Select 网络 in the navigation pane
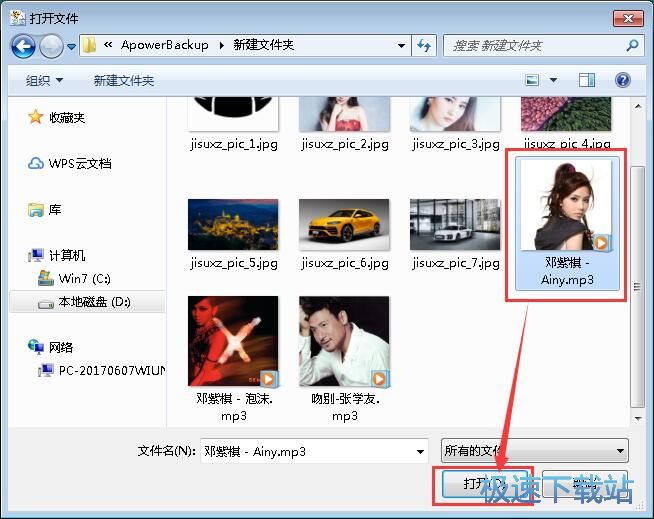The height and width of the screenshot is (519, 654). pyautogui.click(x=61, y=347)
